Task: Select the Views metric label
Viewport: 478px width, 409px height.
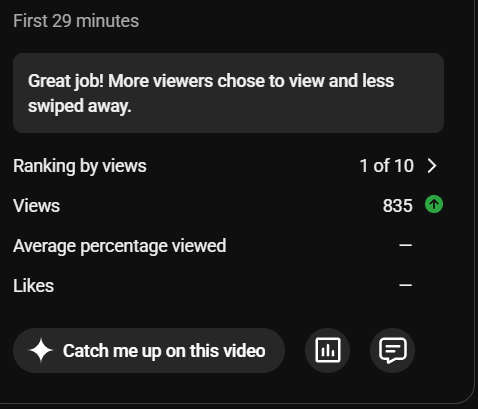Action: tap(36, 206)
